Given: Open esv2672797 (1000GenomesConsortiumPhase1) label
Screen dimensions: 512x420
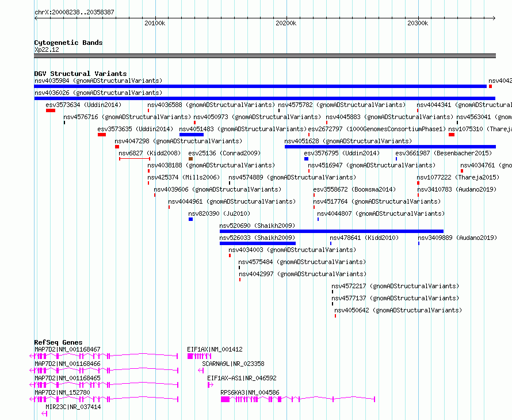Looking at the screenshot, I should 377,129.
